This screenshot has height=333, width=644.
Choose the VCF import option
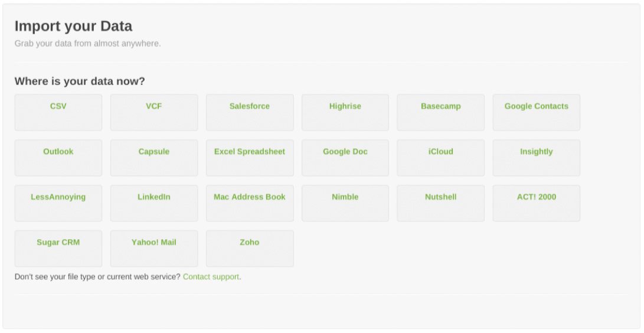click(154, 113)
